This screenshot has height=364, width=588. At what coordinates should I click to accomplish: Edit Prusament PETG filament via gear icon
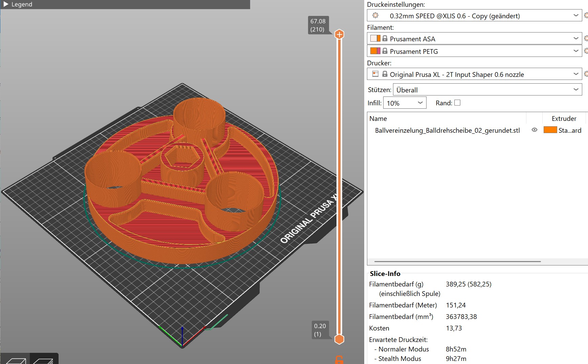(586, 51)
